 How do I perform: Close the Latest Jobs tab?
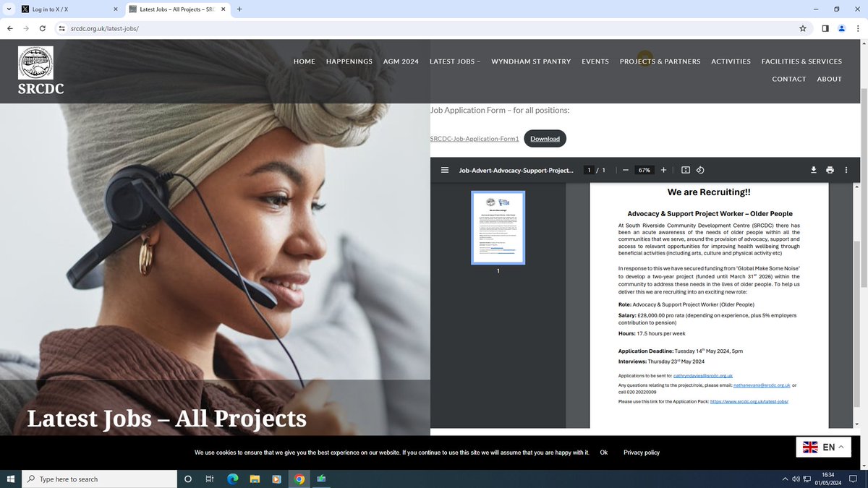[222, 9]
